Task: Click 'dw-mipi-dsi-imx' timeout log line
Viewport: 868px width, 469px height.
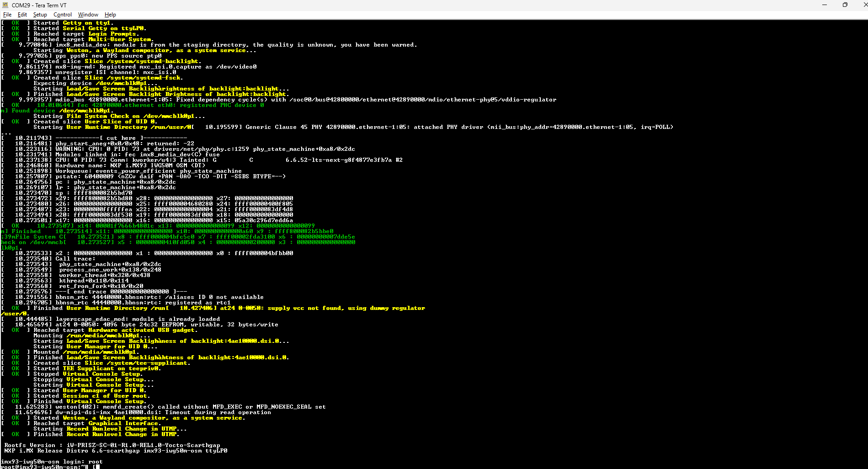Action: coord(136,412)
